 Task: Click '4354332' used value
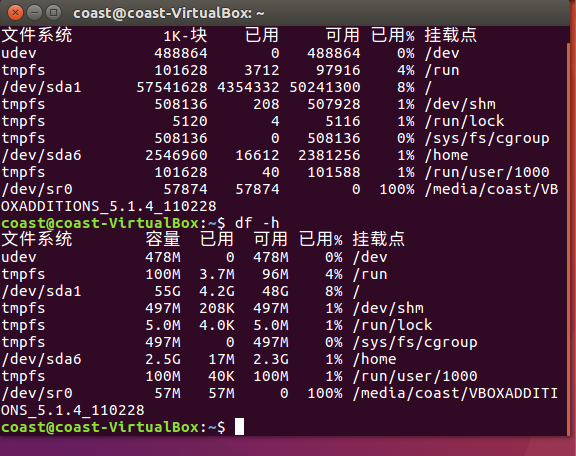pyautogui.click(x=248, y=87)
